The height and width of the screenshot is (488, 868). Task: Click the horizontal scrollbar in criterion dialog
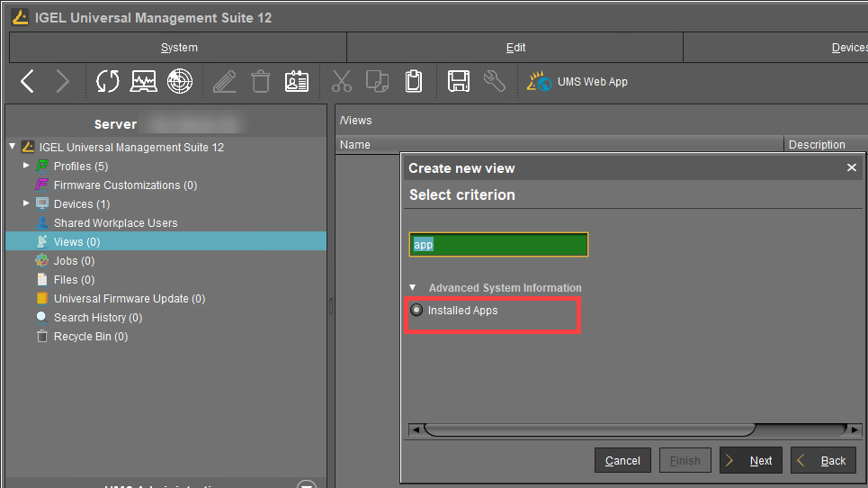click(x=589, y=429)
